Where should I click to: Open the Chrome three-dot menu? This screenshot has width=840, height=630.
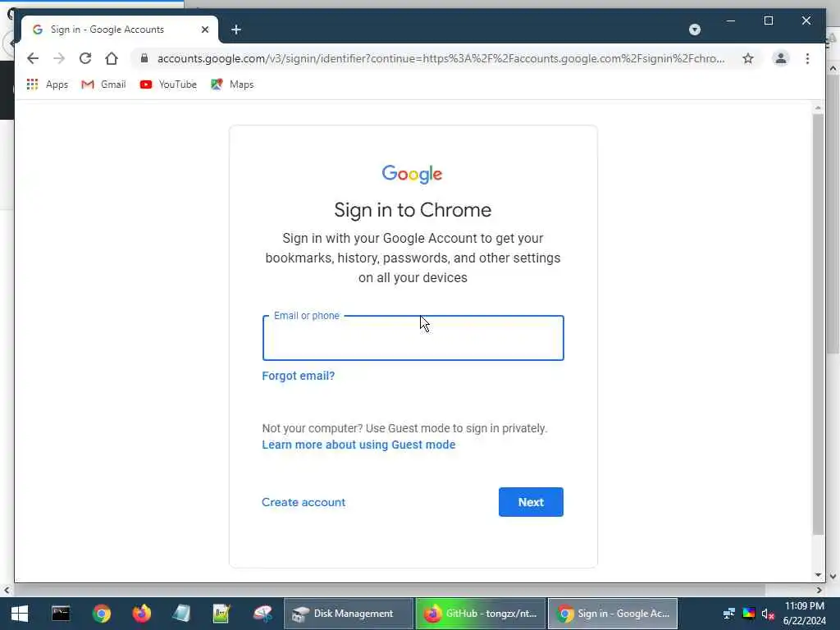point(807,58)
